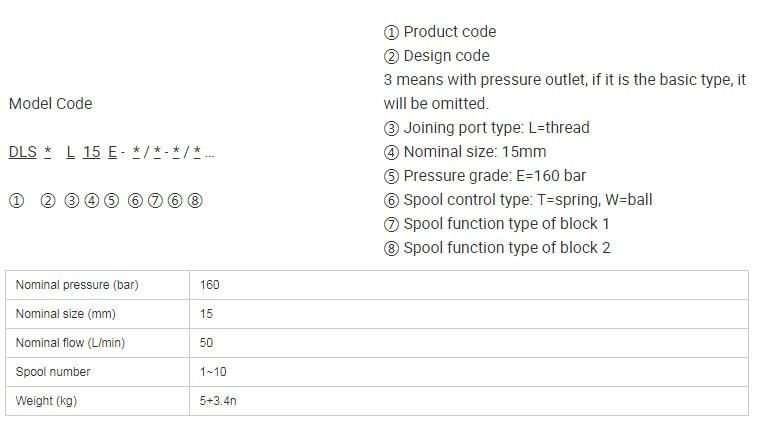Click the underlined L in the model code
Screen dimensions: 762x425
(x=70, y=152)
